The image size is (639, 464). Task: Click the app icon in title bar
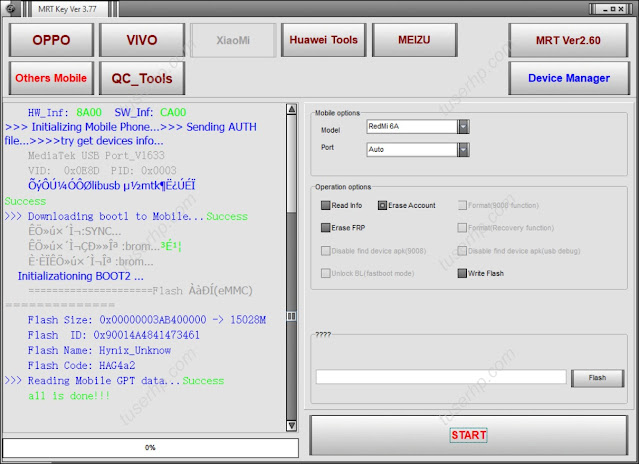click(x=11, y=9)
